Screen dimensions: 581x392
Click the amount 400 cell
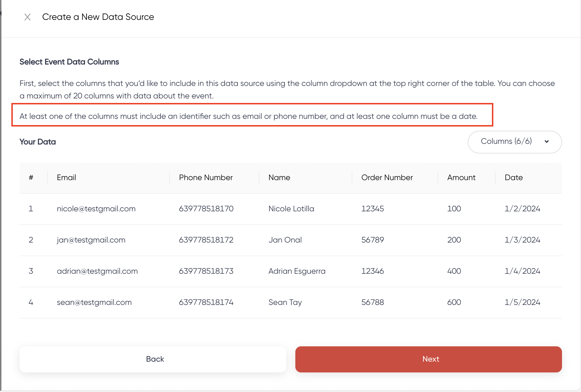454,271
